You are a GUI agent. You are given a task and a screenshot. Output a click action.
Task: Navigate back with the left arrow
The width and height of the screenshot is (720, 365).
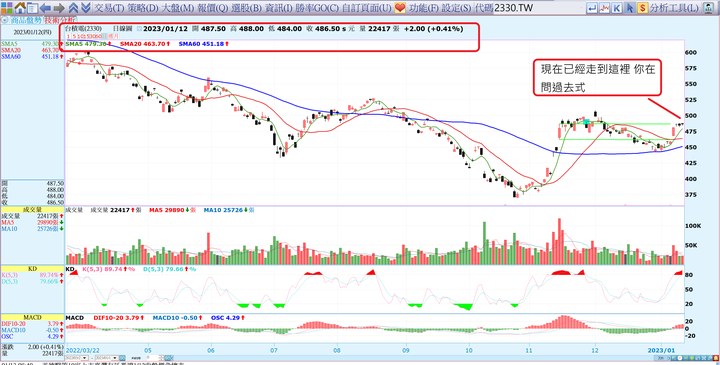(45, 8)
